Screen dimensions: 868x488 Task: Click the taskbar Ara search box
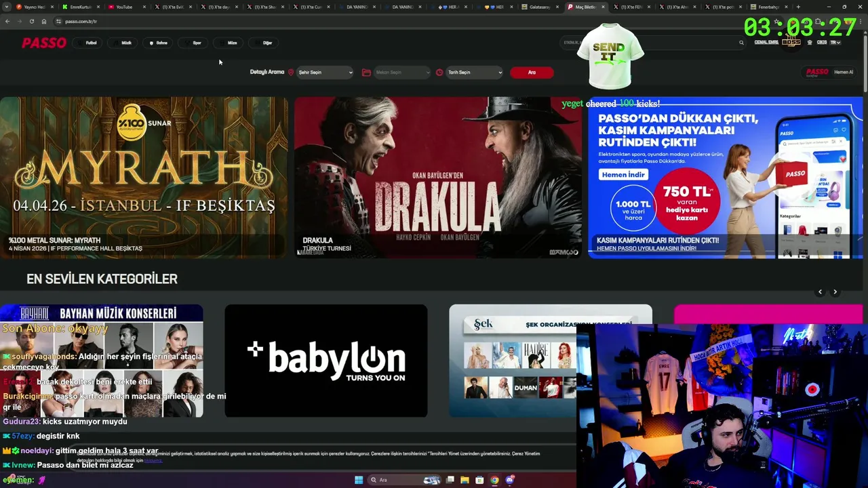(x=405, y=480)
